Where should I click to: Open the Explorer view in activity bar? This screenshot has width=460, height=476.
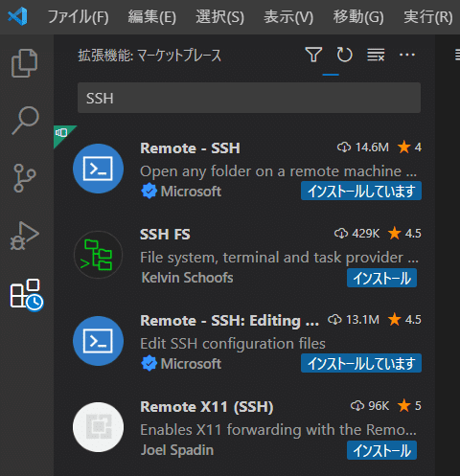click(x=25, y=63)
